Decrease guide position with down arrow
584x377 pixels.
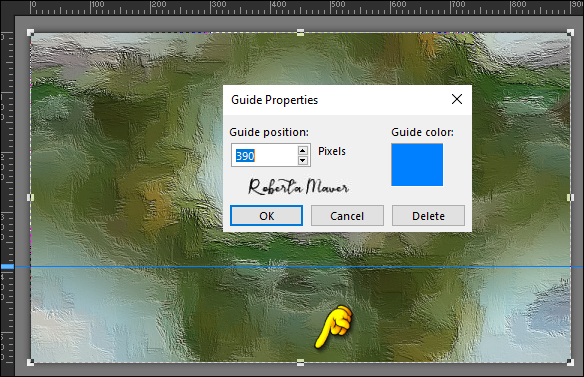(x=303, y=160)
